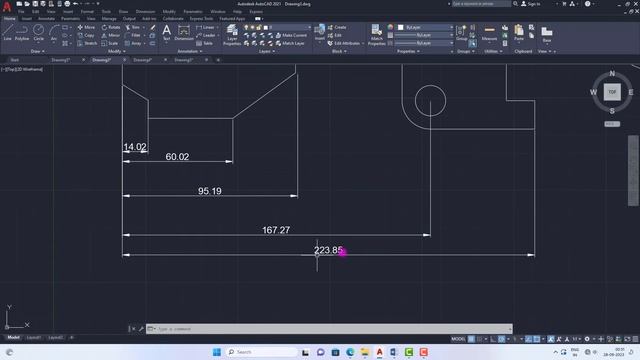The width and height of the screenshot is (640, 360).
Task: Toggle clean screen in status bar
Action: click(x=627, y=339)
